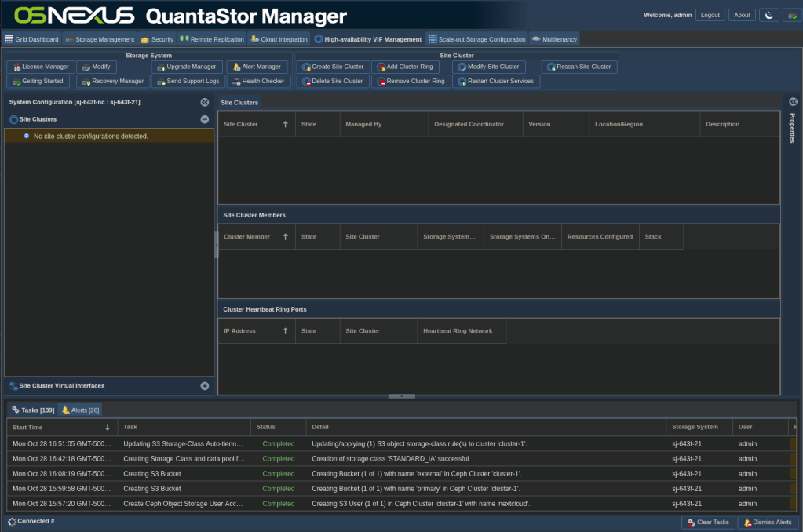The height and width of the screenshot is (532, 803).
Task: Toggle the dark mode moon icon
Action: [x=768, y=15]
